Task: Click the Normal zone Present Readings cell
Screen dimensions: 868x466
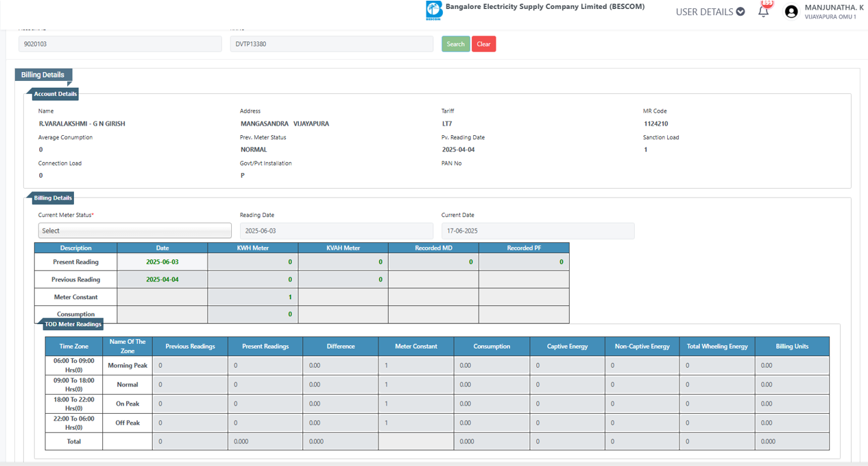Action: tap(265, 384)
